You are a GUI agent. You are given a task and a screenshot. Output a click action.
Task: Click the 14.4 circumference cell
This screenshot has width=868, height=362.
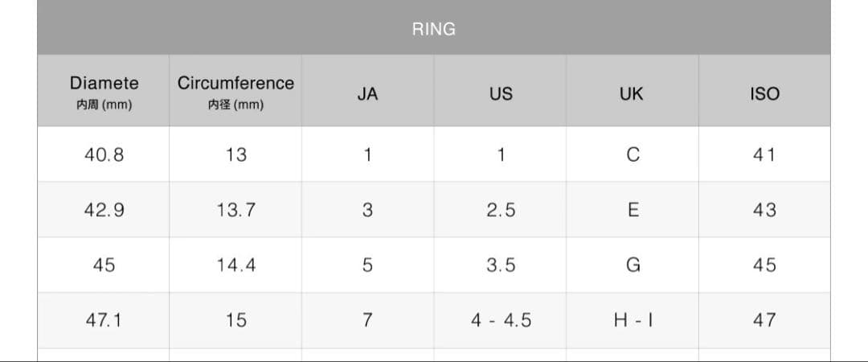click(x=235, y=265)
